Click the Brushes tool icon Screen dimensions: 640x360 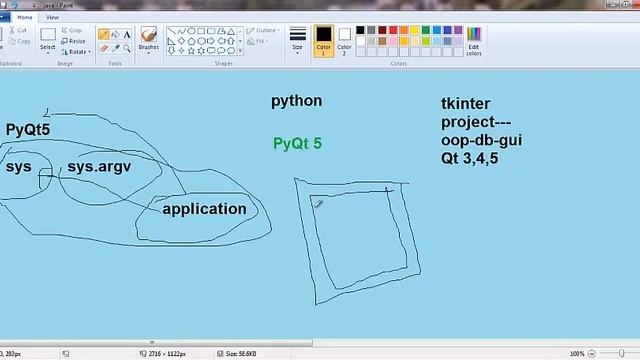(149, 34)
